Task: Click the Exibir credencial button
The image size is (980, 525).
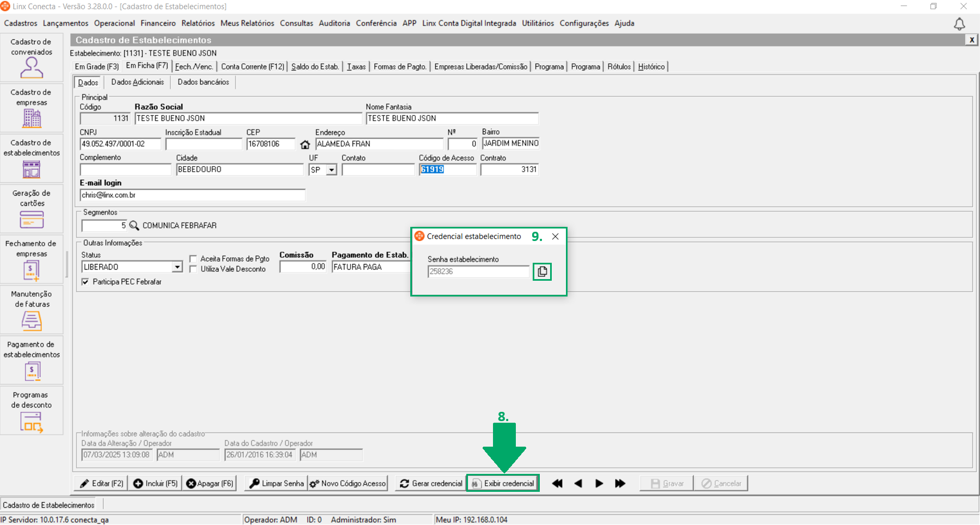Action: coord(503,483)
